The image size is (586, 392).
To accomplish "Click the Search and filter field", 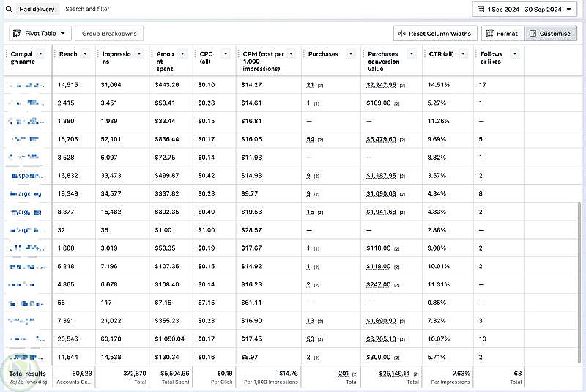I will (x=88, y=9).
